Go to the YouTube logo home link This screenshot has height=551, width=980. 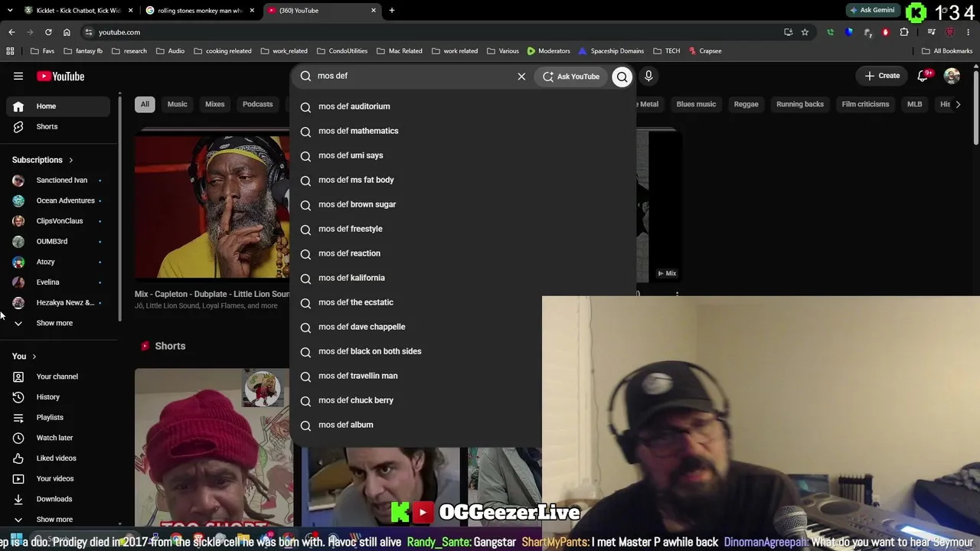[x=60, y=77]
